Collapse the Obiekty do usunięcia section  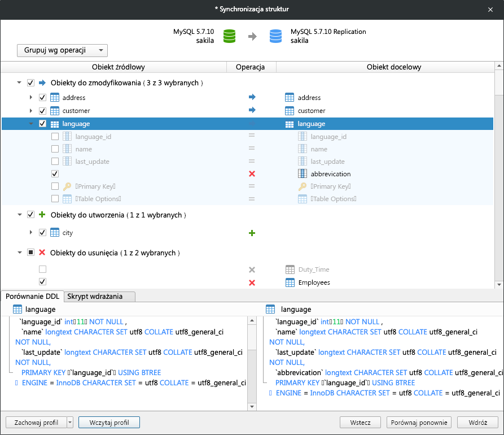click(19, 253)
